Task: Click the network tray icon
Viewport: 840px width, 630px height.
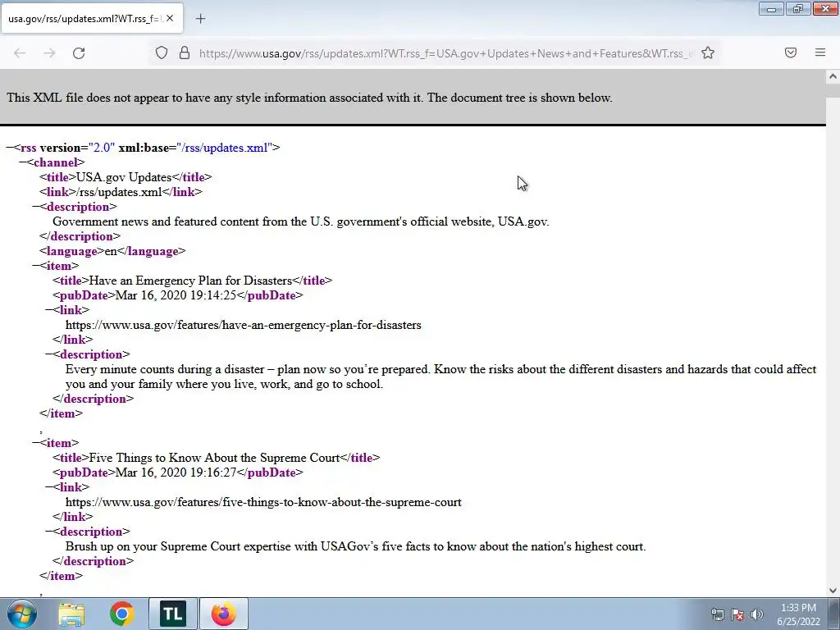Action: (x=717, y=614)
